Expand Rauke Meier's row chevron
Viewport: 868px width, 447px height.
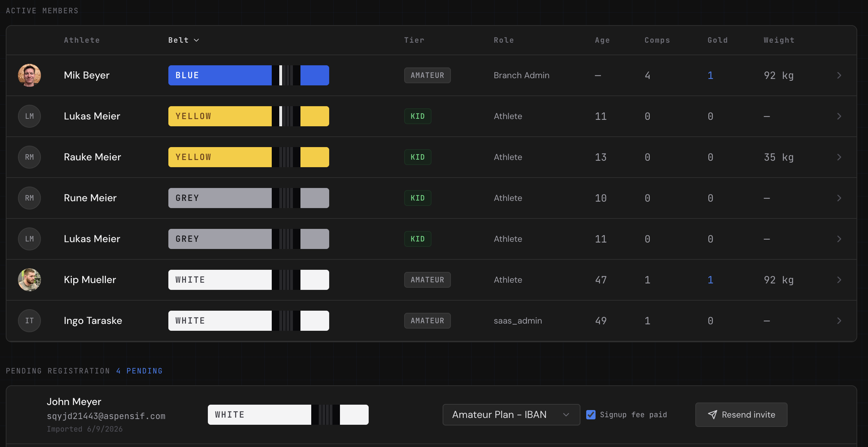[839, 157]
